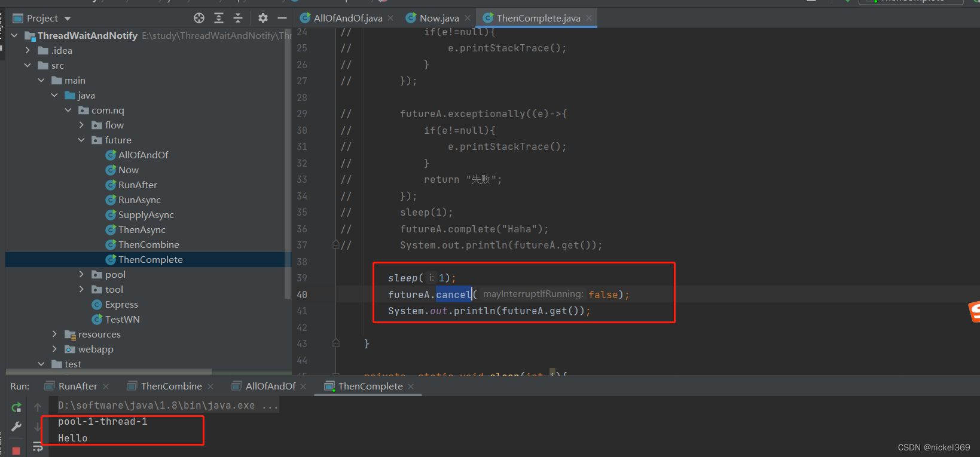This screenshot has height=457, width=980.
Task: Close the AllOfAndOf.java editor tab
Action: 390,18
